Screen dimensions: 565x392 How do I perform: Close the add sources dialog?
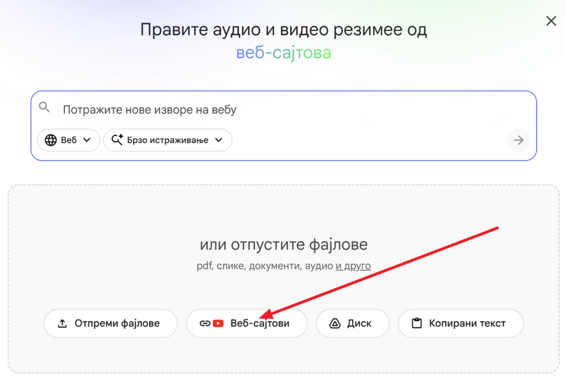coord(551,22)
